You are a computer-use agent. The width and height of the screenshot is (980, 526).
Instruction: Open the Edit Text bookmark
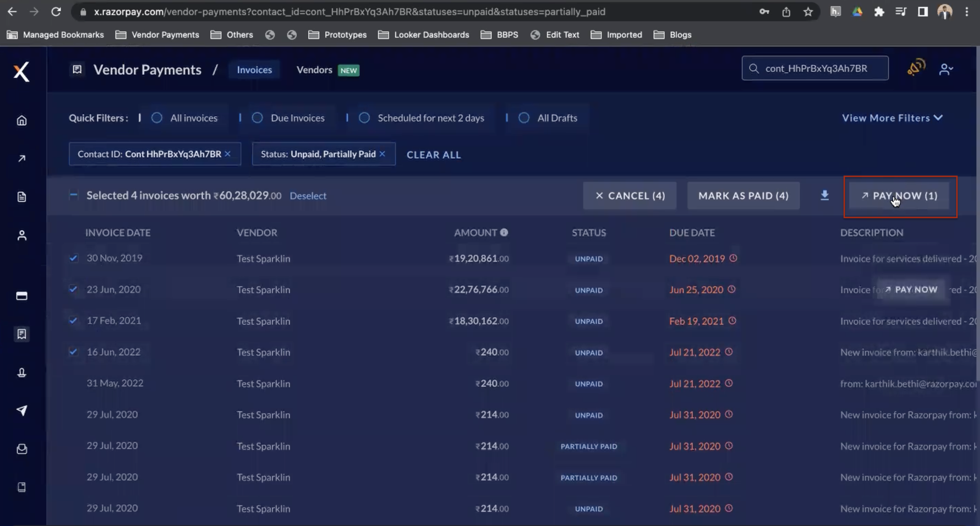[555, 35]
